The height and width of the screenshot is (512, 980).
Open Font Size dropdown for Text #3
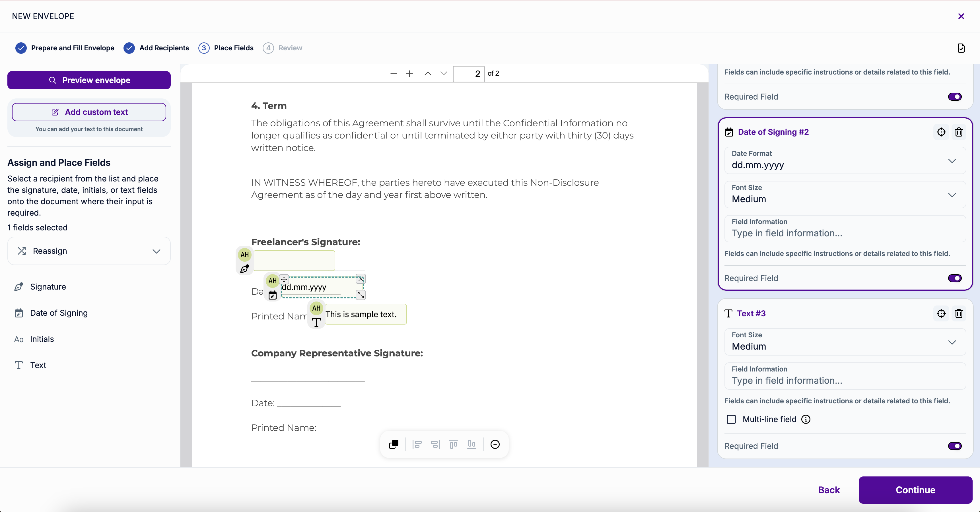845,342
